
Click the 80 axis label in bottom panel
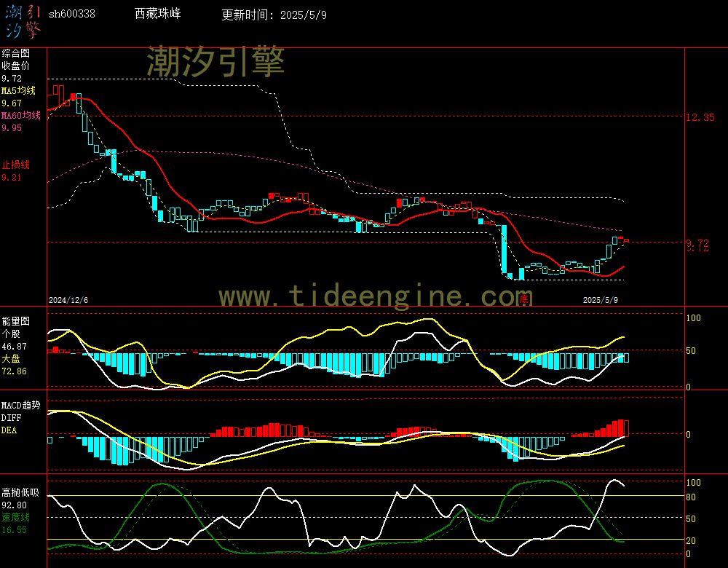click(691, 497)
